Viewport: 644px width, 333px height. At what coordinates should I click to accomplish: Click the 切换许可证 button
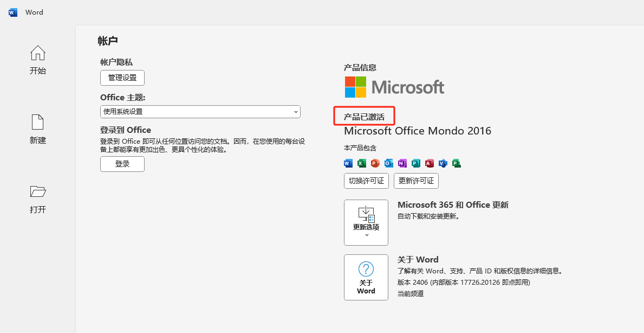pos(366,181)
